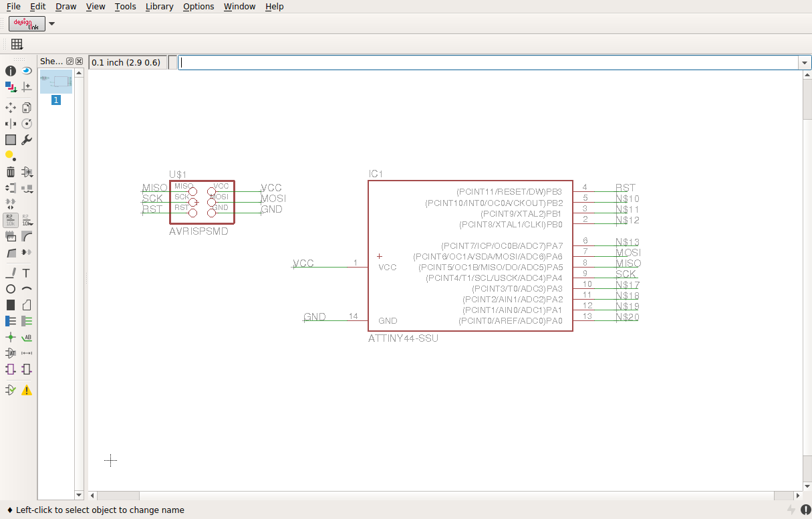Open the Edit menu
812x519 pixels.
tap(38, 6)
